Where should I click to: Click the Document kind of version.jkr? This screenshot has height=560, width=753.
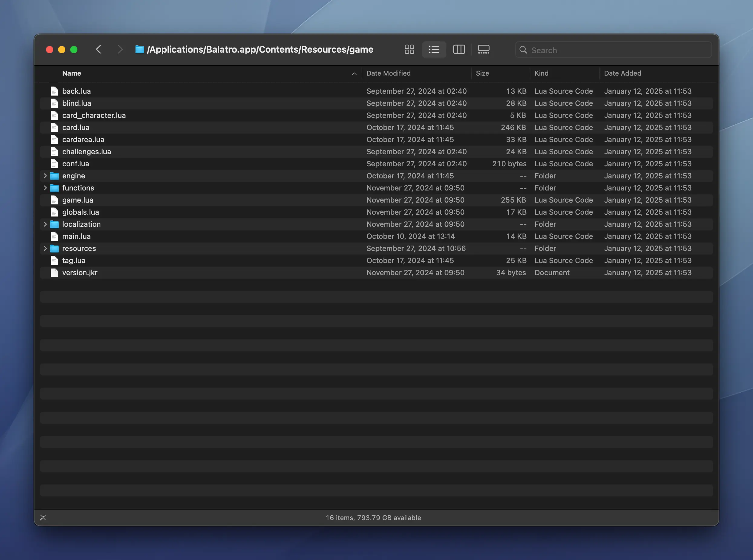(552, 272)
